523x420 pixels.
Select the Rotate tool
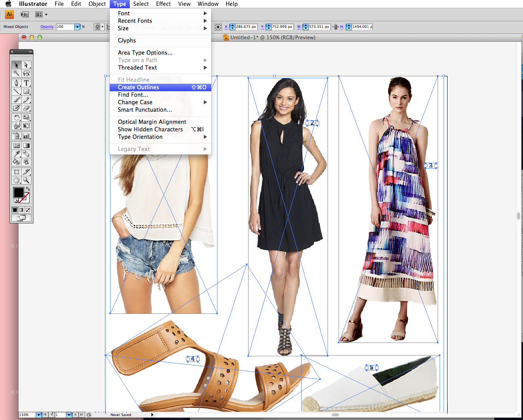point(17,118)
